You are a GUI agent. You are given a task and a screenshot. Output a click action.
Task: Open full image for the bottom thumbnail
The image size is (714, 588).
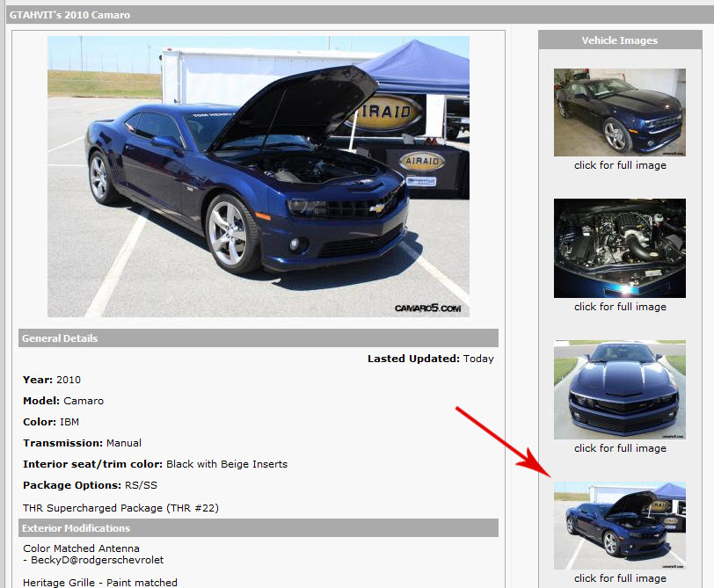(619, 577)
